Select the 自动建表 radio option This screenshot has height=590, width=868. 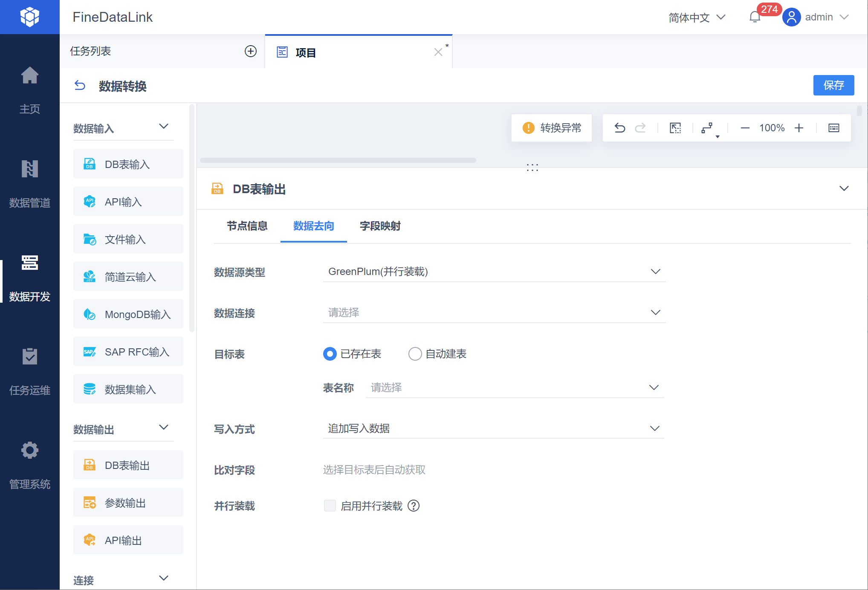tap(415, 354)
